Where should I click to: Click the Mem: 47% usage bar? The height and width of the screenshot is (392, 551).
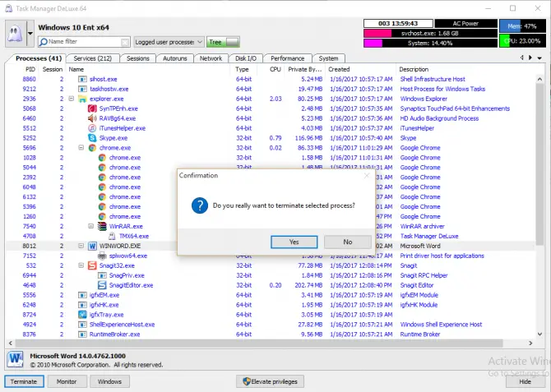pyautogui.click(x=522, y=26)
